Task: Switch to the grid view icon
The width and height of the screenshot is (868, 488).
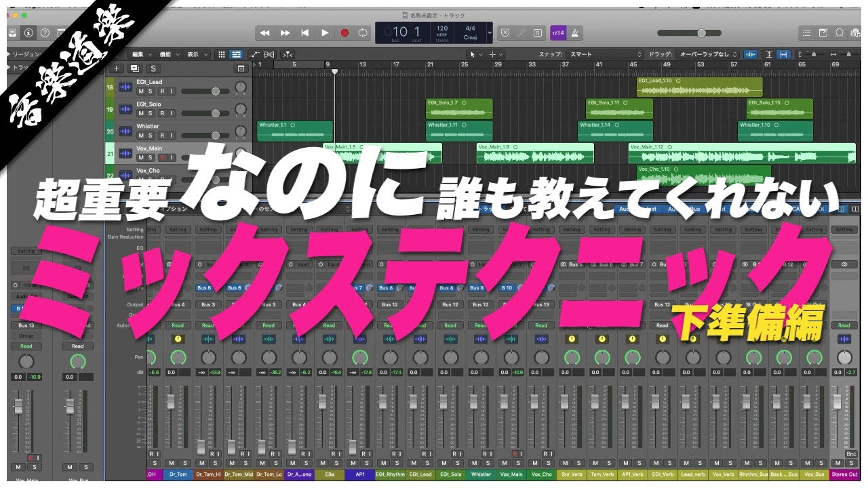Action: [221, 54]
